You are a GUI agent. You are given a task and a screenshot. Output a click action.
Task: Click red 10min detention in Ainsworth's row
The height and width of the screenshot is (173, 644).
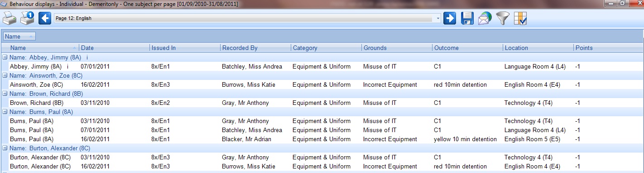tap(460, 85)
